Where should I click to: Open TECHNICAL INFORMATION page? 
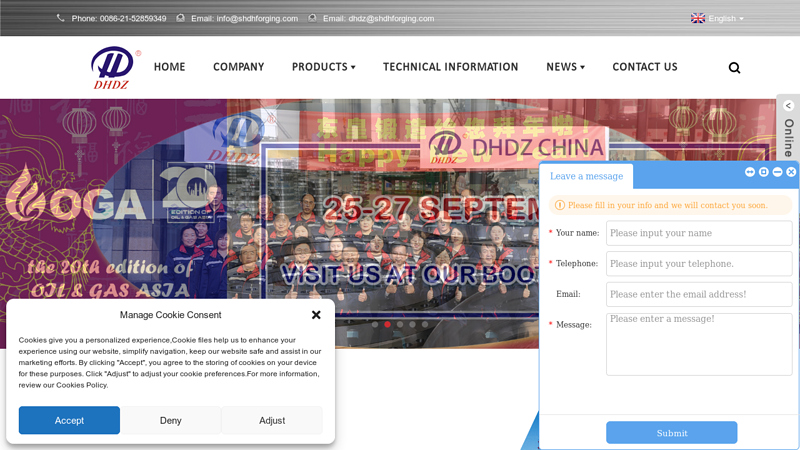(x=451, y=67)
